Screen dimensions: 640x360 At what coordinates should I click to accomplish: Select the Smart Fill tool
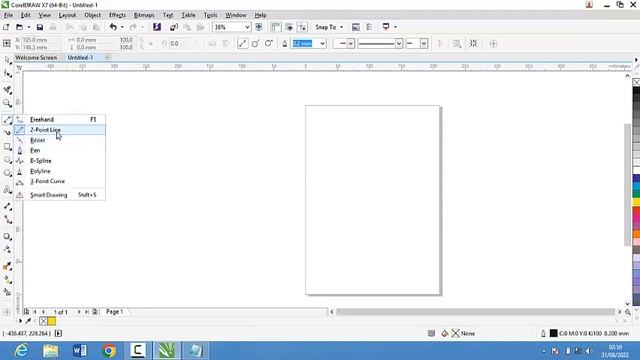coord(7,292)
